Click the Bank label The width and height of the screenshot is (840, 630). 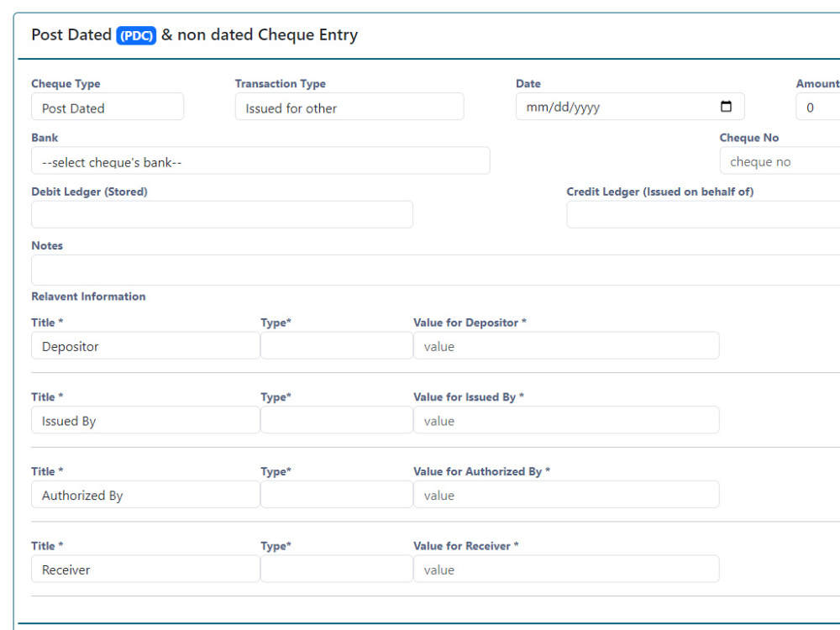tap(45, 138)
